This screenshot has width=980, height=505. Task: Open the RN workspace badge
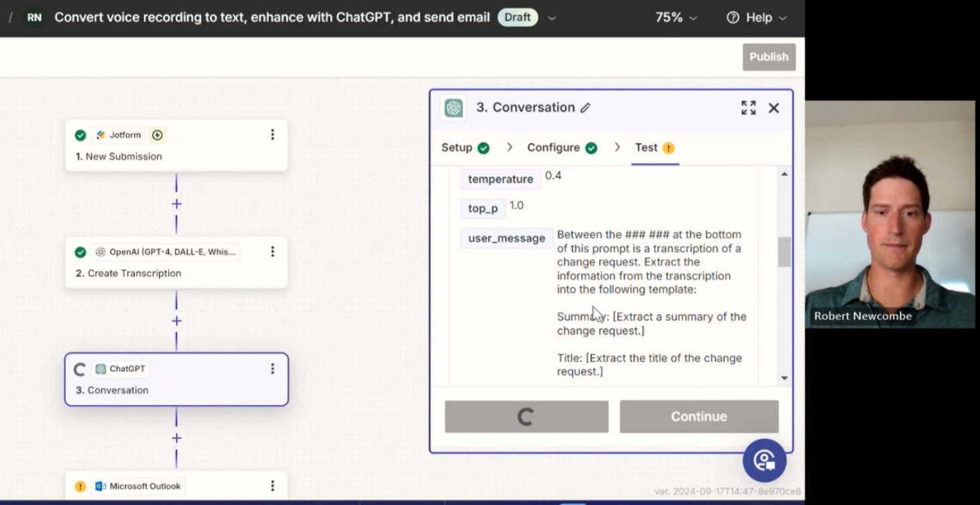34,17
